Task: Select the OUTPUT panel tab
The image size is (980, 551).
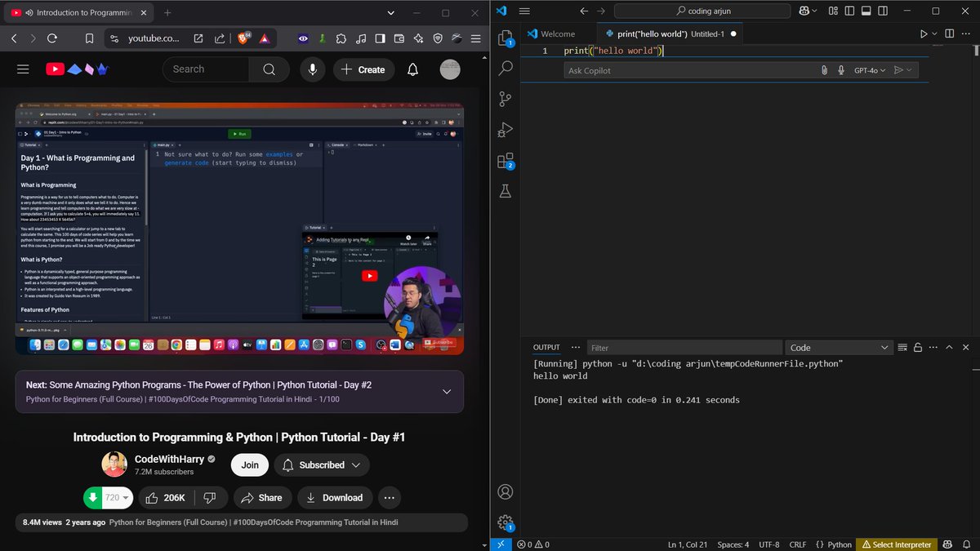Action: [546, 347]
